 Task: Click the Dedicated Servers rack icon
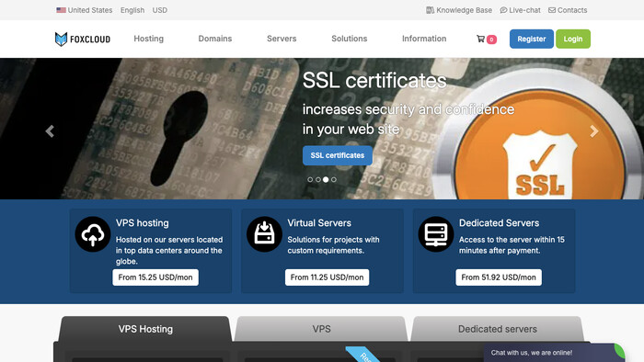[x=436, y=234]
